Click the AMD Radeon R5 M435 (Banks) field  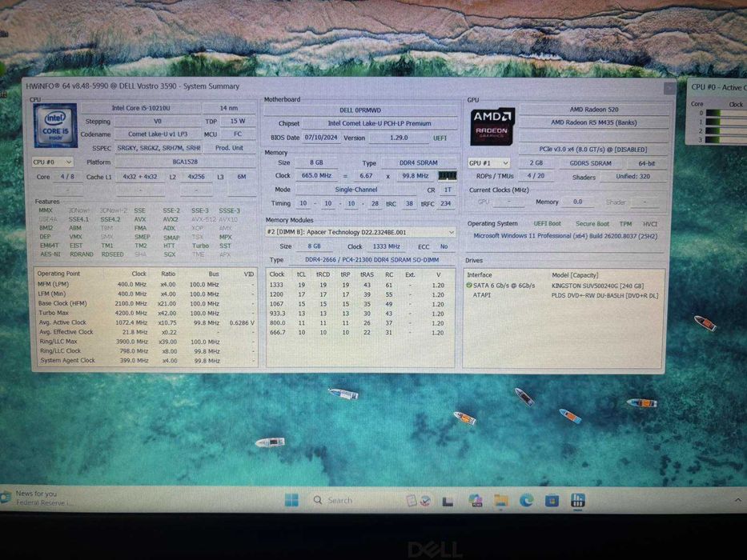tap(593, 122)
